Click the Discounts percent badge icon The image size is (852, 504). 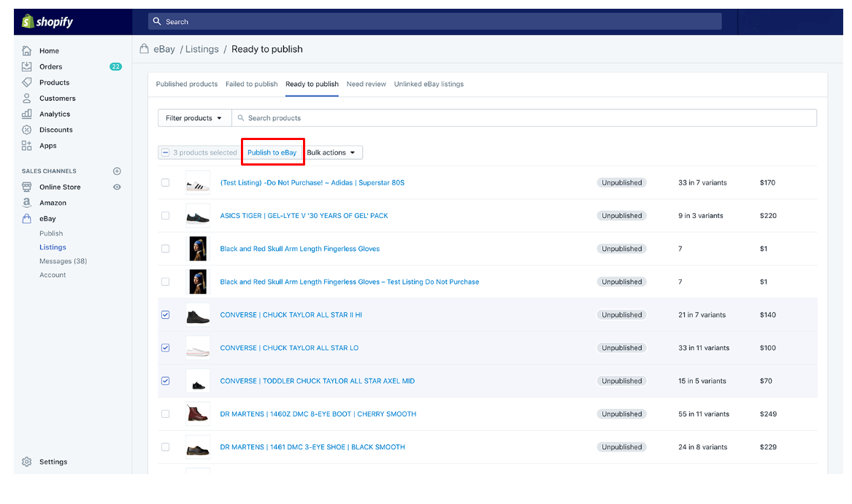(26, 129)
